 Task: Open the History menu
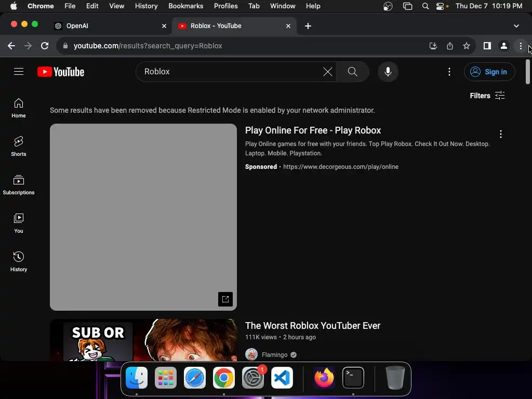146,6
